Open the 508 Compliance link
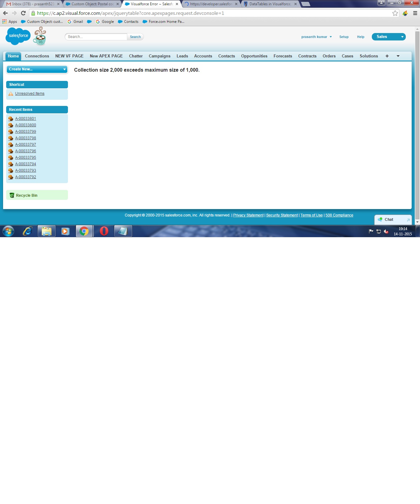The width and height of the screenshot is (420, 504). (x=339, y=215)
